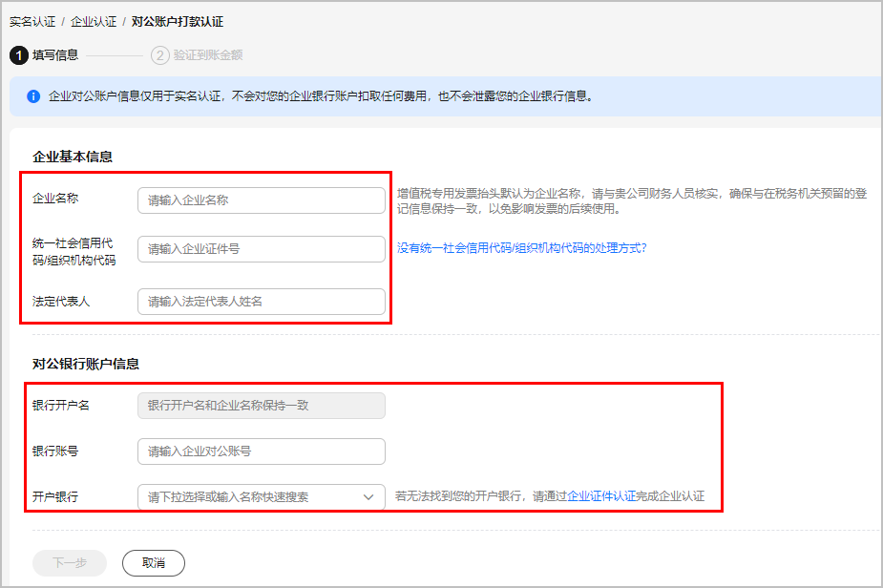This screenshot has width=883, height=588.
Task: Focus the 法定代表人 name input field
Action: [x=262, y=302]
